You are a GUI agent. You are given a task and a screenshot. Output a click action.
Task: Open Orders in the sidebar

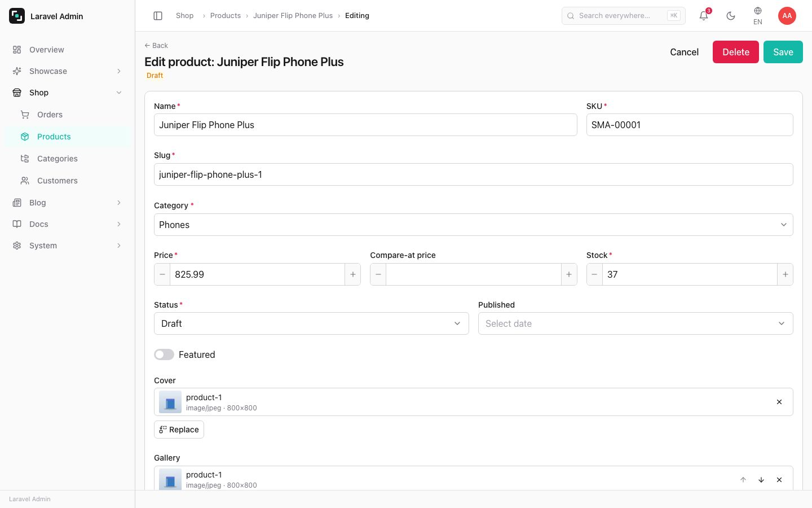pos(68,115)
